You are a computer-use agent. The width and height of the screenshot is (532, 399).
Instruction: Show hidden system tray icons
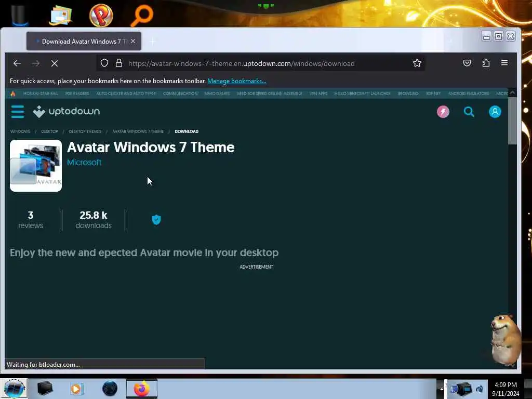coord(442,389)
